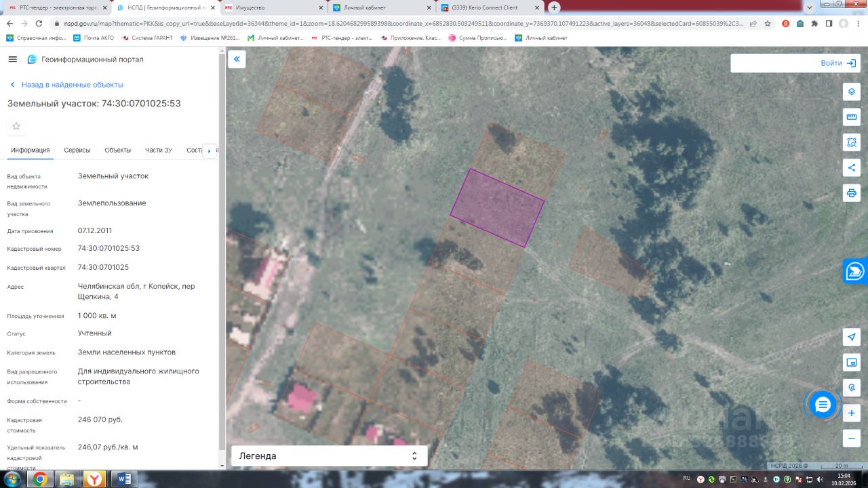Click the highlighted purple land parcel

tap(497, 208)
